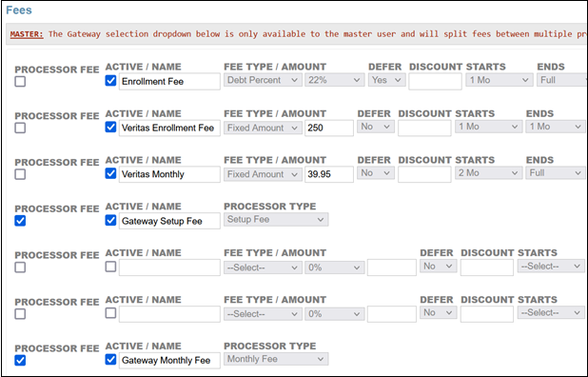
Task: Check Processor Fee box for Enrollment Fee row
Action: point(20,82)
